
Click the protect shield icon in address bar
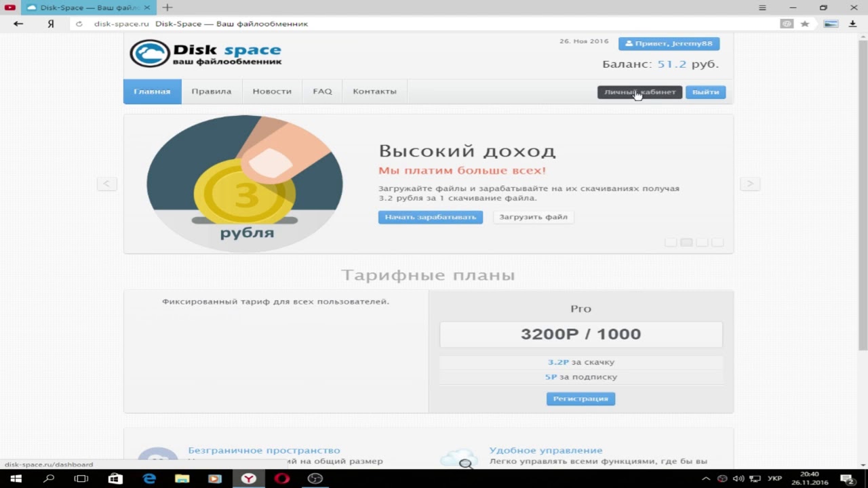tap(787, 24)
